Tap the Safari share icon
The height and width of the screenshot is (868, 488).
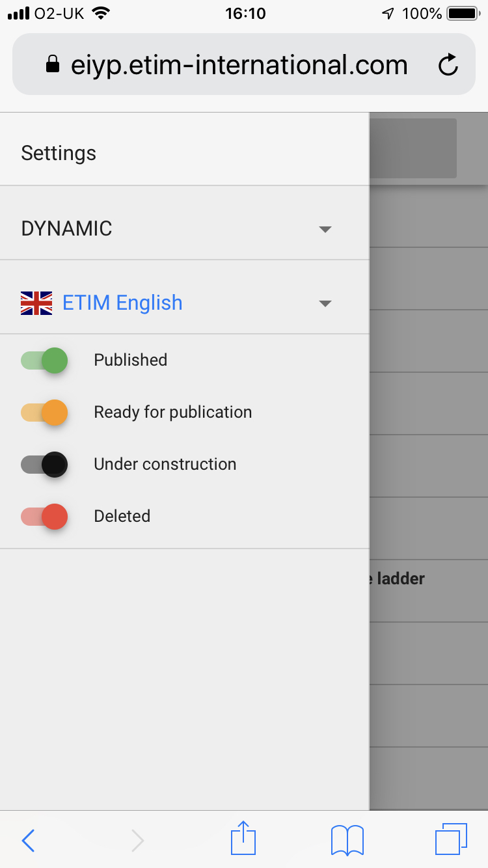243,839
